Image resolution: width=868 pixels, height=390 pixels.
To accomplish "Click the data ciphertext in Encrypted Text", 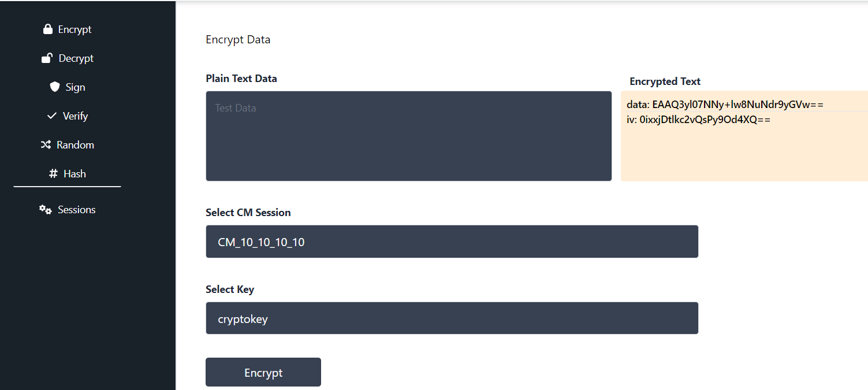I will click(x=725, y=104).
